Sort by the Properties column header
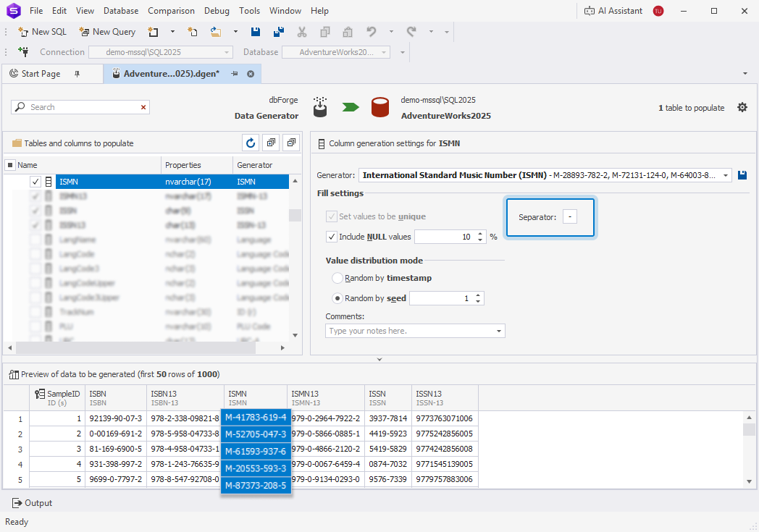This screenshot has width=759, height=532. coord(197,165)
